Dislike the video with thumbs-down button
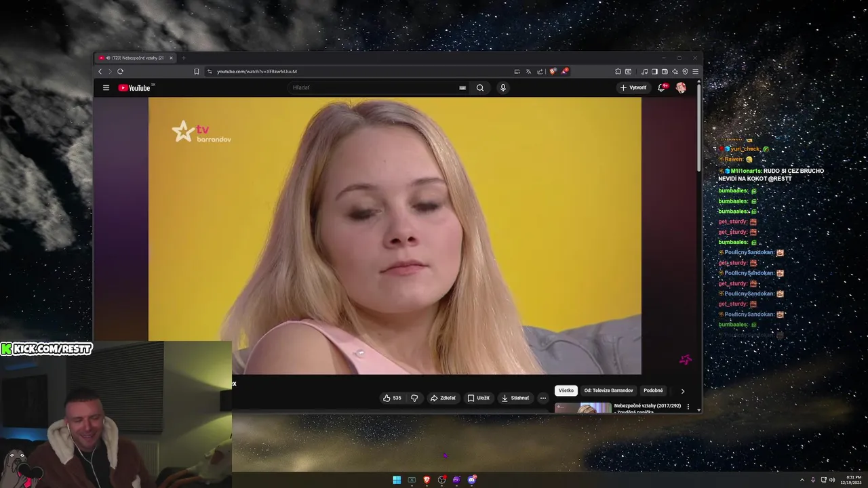 click(414, 398)
